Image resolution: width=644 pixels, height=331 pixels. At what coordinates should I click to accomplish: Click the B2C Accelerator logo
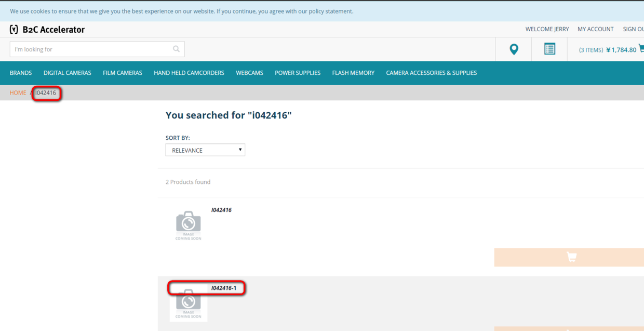(47, 30)
